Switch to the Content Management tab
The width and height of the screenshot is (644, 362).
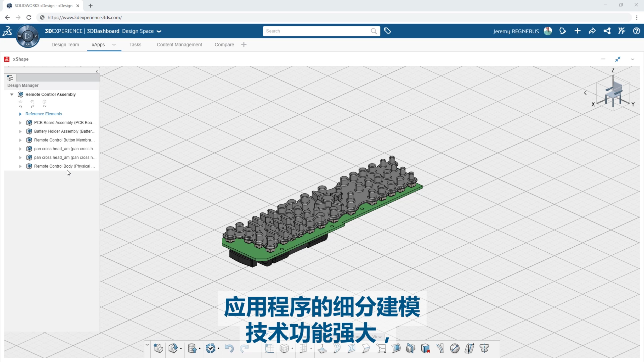tap(179, 44)
